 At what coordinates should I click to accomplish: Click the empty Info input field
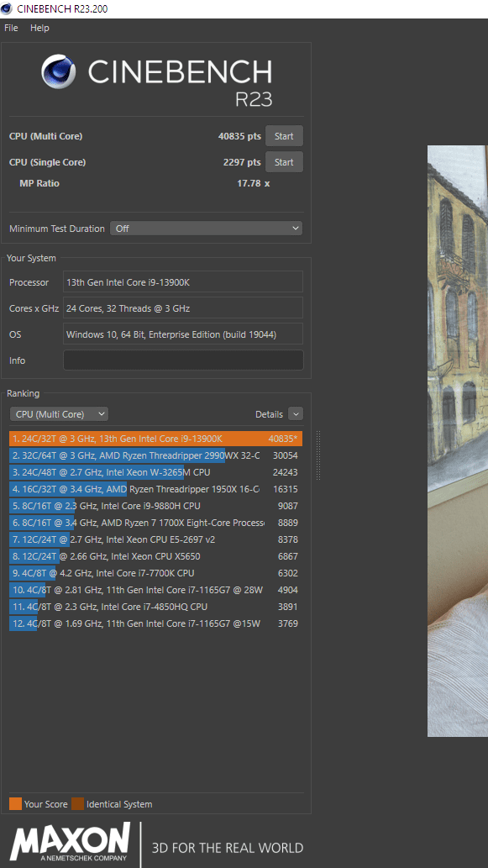[x=183, y=360]
